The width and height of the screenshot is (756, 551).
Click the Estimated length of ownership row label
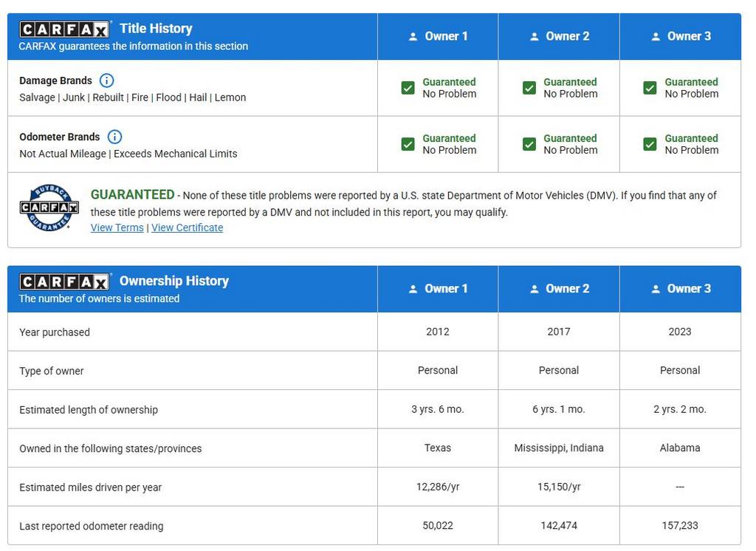pyautogui.click(x=89, y=409)
